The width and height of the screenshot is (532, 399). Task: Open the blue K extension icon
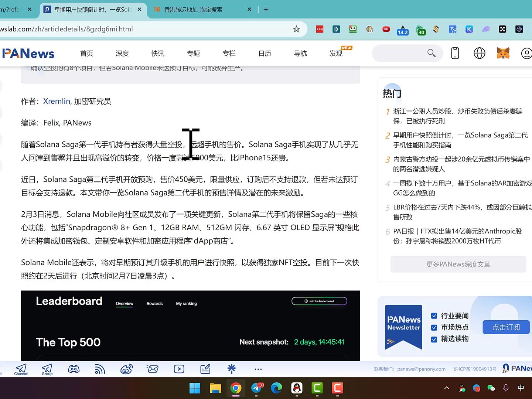(x=469, y=29)
